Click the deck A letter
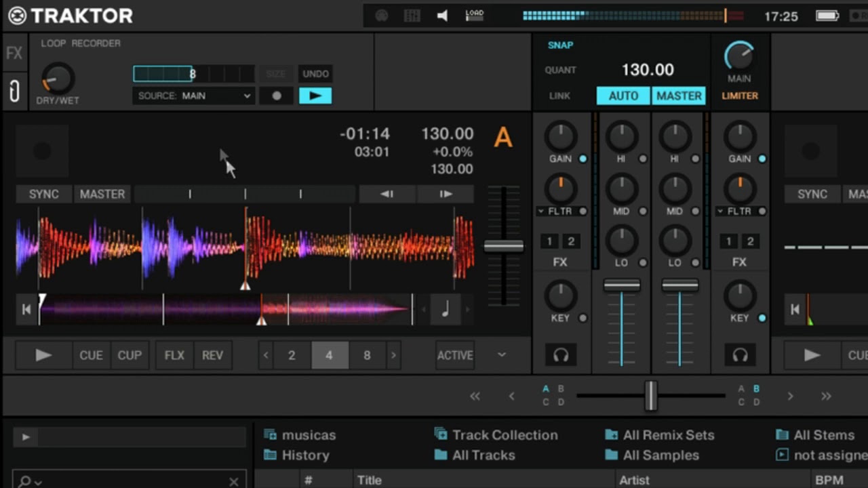This screenshot has width=868, height=488. tap(502, 138)
